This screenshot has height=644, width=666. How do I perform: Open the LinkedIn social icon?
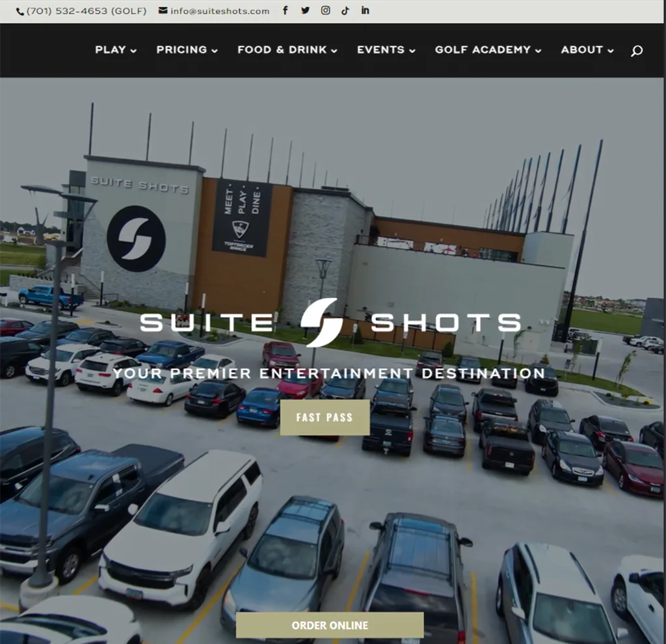(366, 10)
